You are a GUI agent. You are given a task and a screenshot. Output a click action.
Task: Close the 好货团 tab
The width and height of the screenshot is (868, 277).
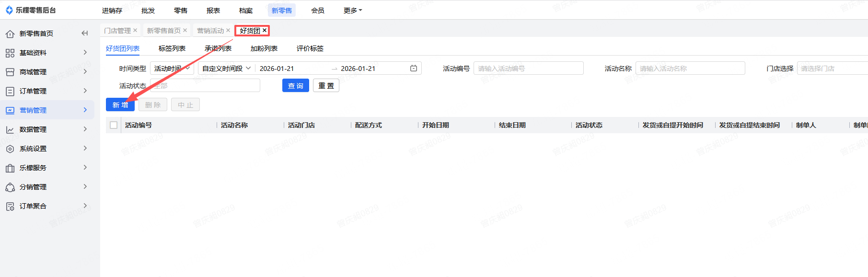click(265, 30)
